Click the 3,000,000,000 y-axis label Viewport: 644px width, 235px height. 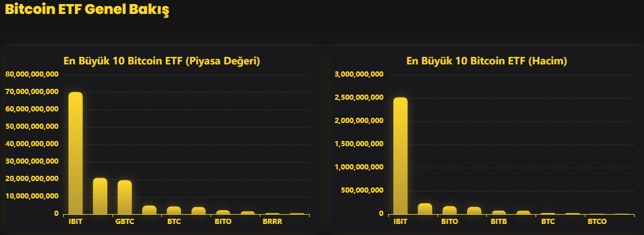[359, 74]
